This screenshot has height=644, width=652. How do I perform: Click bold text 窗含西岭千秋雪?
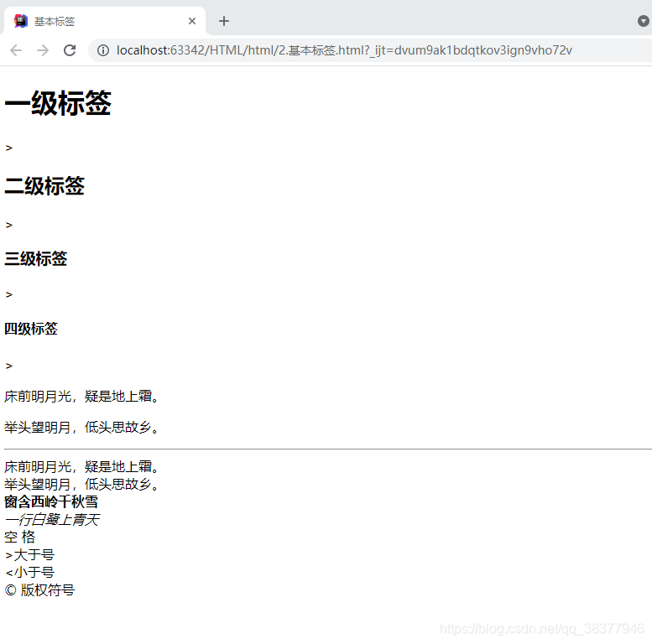point(51,502)
